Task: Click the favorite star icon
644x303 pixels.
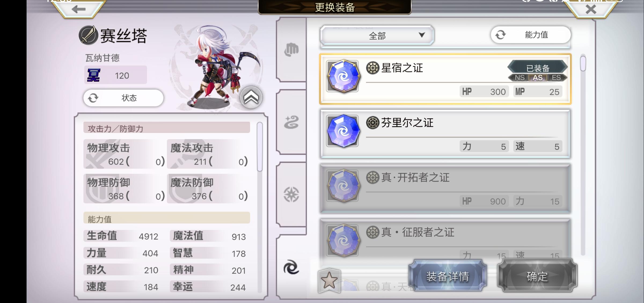Action: 329,281
